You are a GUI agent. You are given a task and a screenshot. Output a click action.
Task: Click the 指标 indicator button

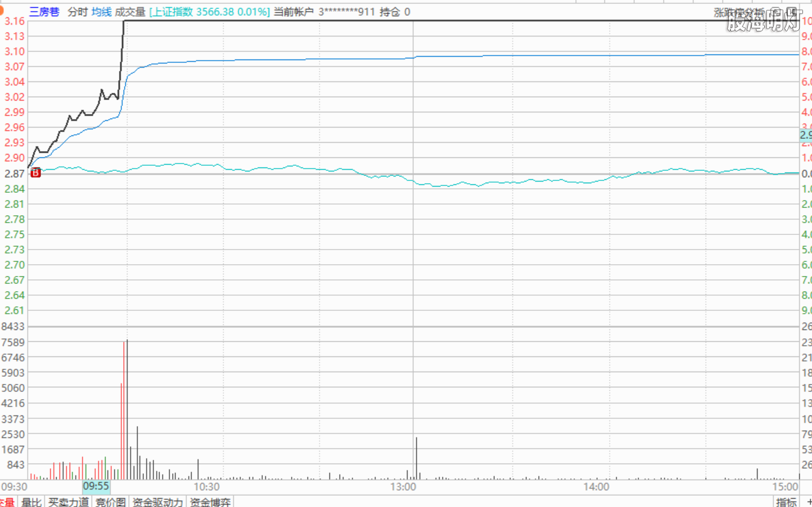tap(786, 501)
